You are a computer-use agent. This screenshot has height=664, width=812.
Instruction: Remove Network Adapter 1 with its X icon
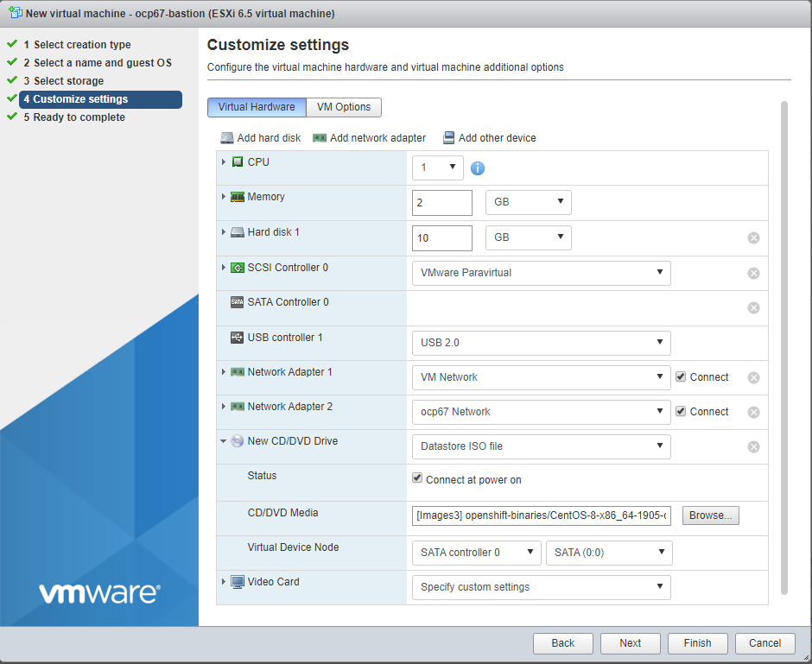tap(753, 378)
